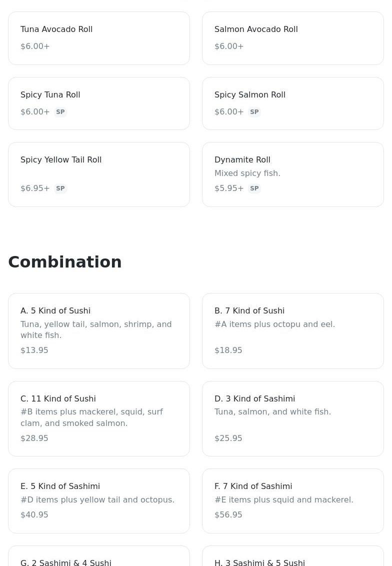The image size is (392, 566).
Task: Open E. 5 Kind of Sashimi card
Action: (99, 500)
